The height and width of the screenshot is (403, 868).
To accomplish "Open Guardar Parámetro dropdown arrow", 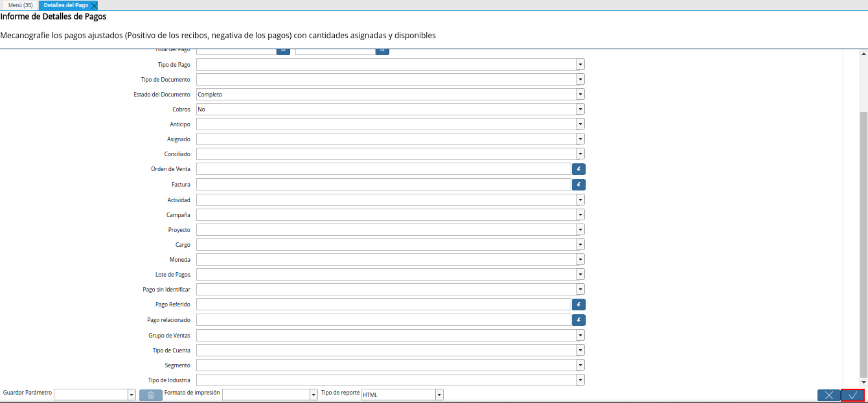I will click(131, 395).
